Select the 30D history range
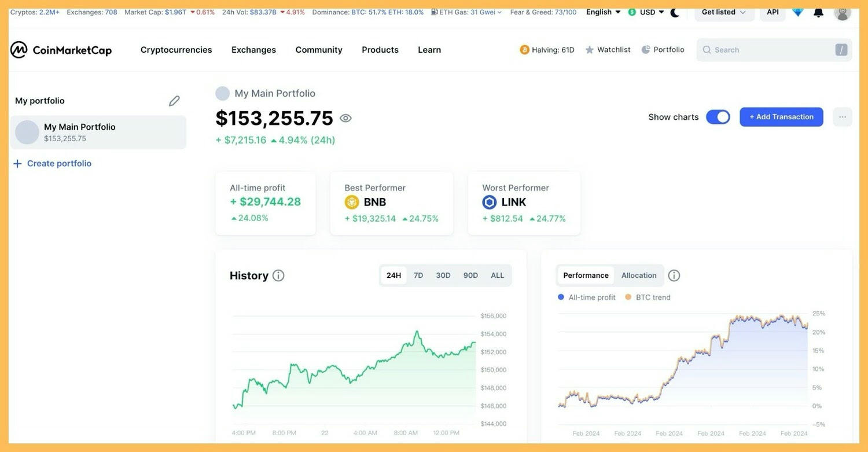 pos(443,275)
